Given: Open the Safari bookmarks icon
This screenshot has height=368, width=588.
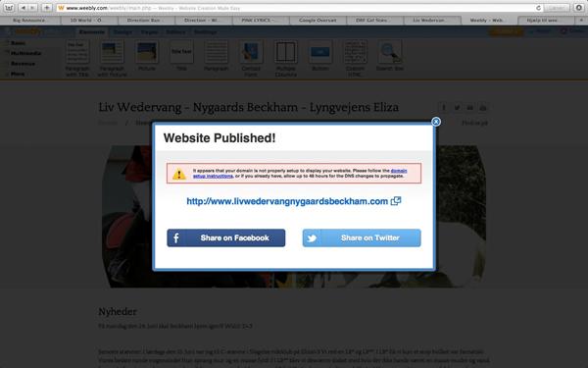Looking at the screenshot, I should 9,8.
